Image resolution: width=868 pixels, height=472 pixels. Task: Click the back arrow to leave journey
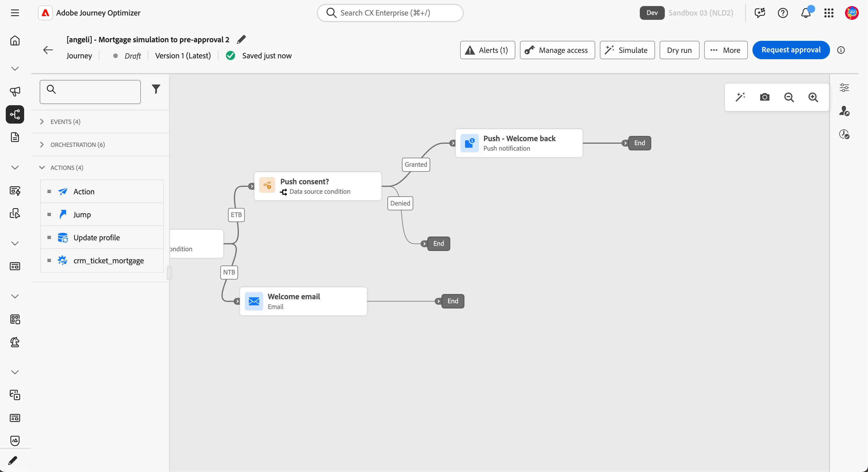48,50
